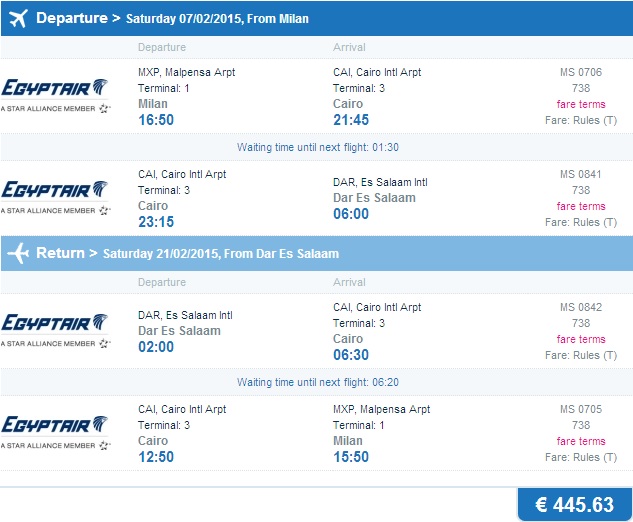633x522 pixels.
Task: Click the € 445.63 price button
Action: click(x=574, y=505)
